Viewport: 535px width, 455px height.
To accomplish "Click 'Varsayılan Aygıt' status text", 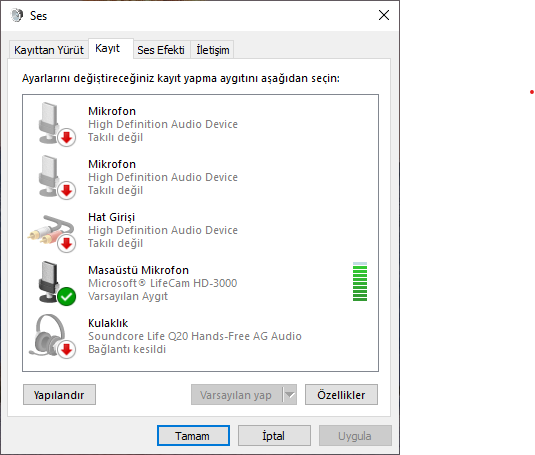I will pos(128,296).
